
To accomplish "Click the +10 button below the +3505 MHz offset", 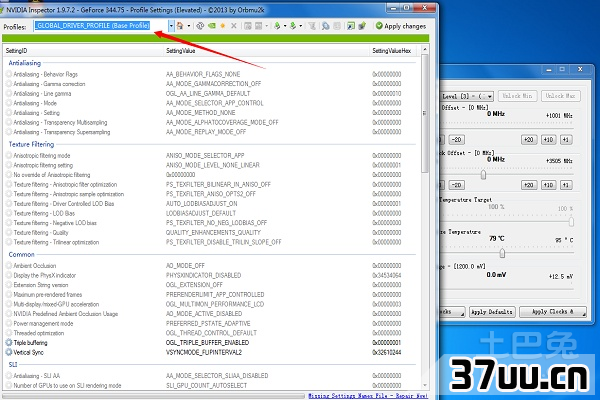I will point(548,185).
